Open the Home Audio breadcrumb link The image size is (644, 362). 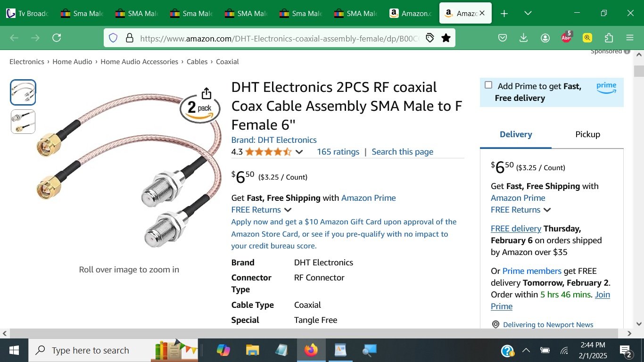(72, 62)
